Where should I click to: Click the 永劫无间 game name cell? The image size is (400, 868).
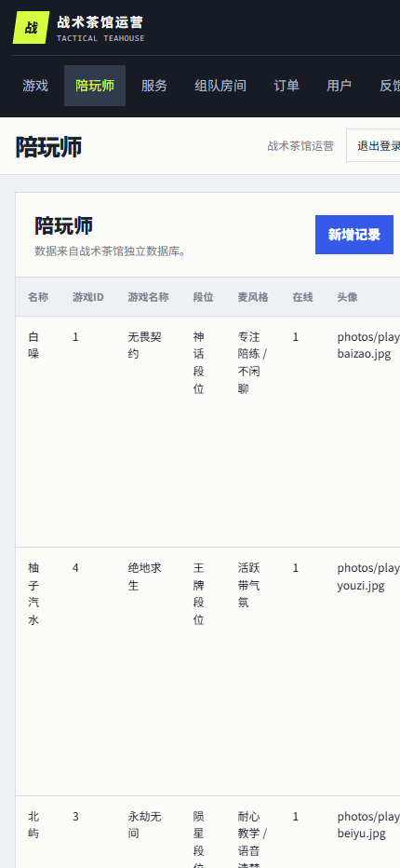click(x=144, y=825)
